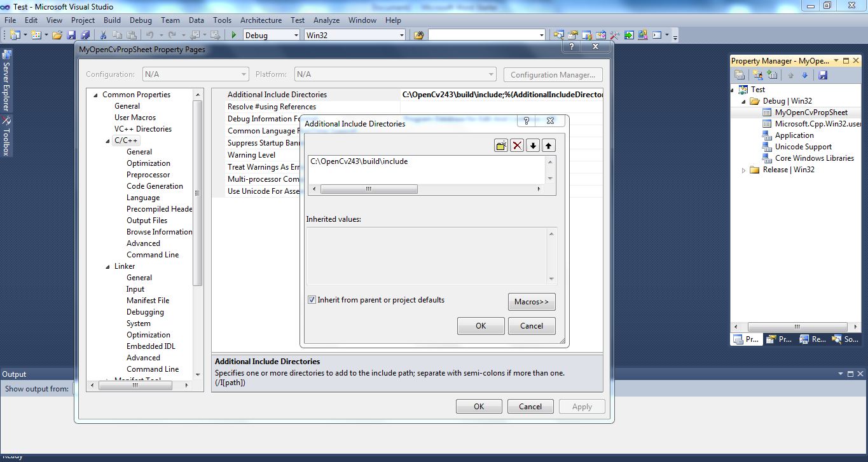
Task: Click Cancel in Additional Include Directories dialog
Action: coord(532,326)
